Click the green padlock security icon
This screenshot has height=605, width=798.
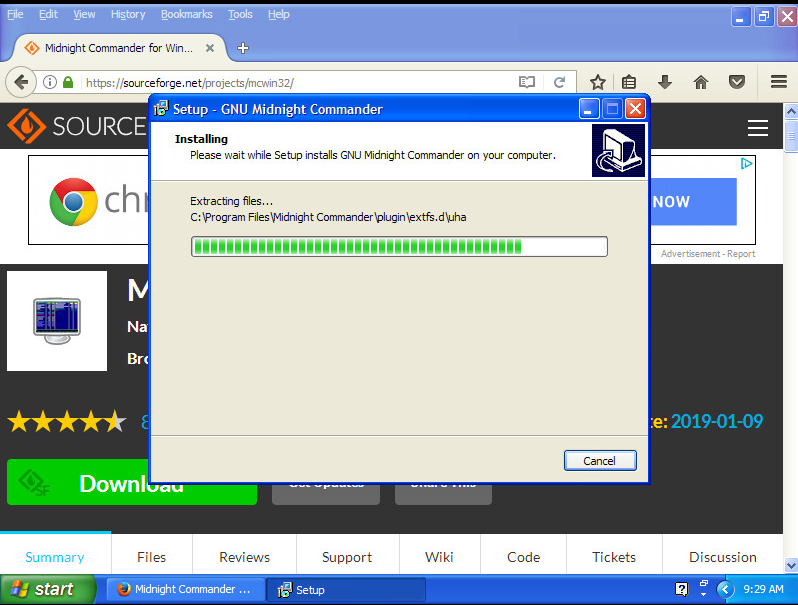tap(68, 82)
